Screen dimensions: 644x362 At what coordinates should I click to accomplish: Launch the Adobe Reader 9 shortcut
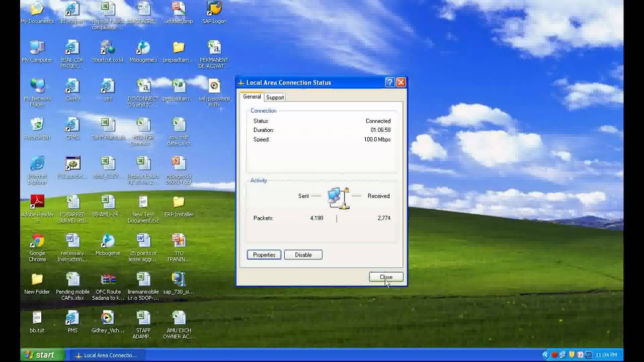coord(37,209)
